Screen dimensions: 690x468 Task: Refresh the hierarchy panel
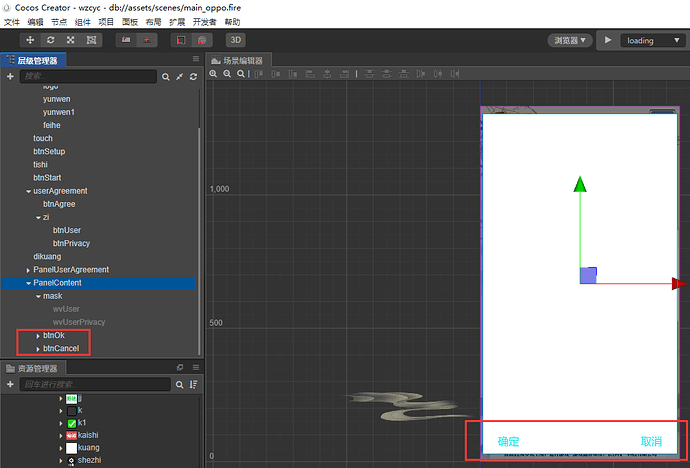tap(193, 77)
